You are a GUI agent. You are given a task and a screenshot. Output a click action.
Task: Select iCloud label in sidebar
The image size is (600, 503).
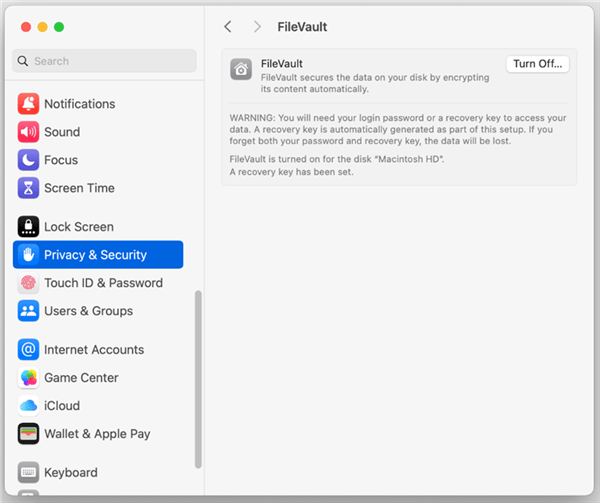coord(62,406)
